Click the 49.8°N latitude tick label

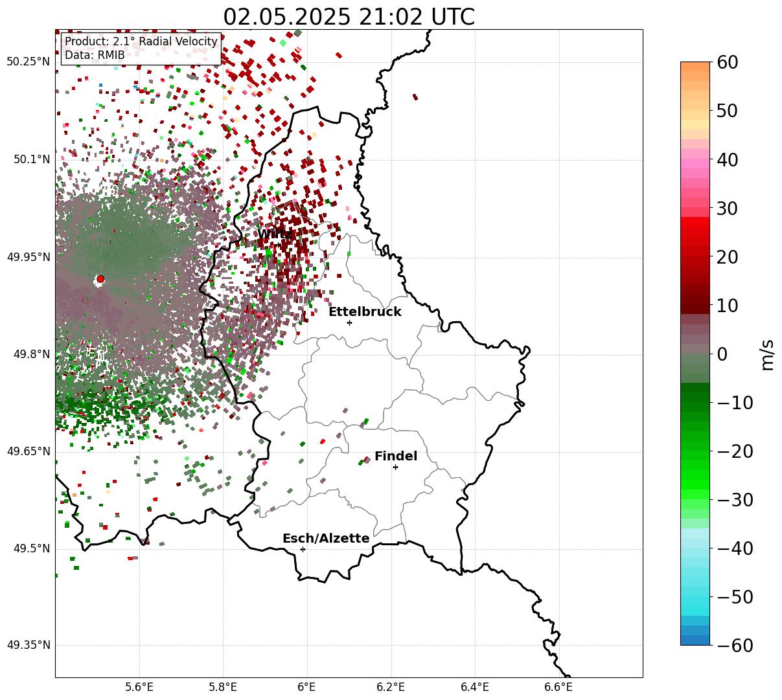coord(31,355)
